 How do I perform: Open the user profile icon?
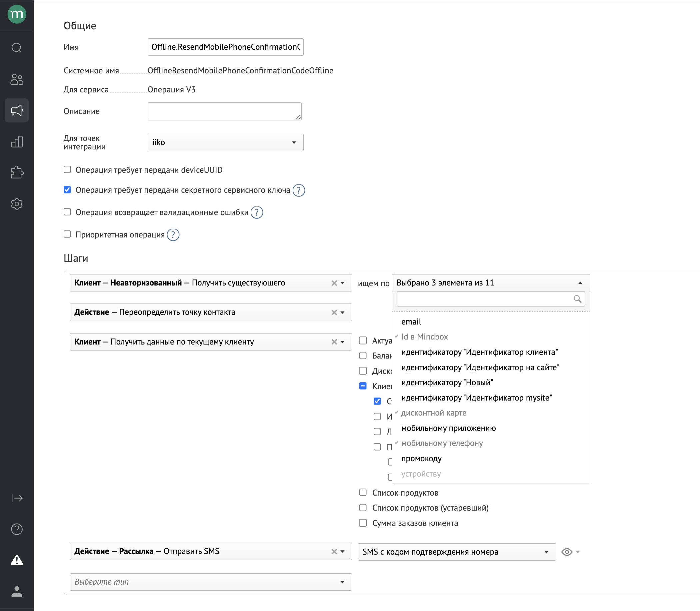pos(17,592)
